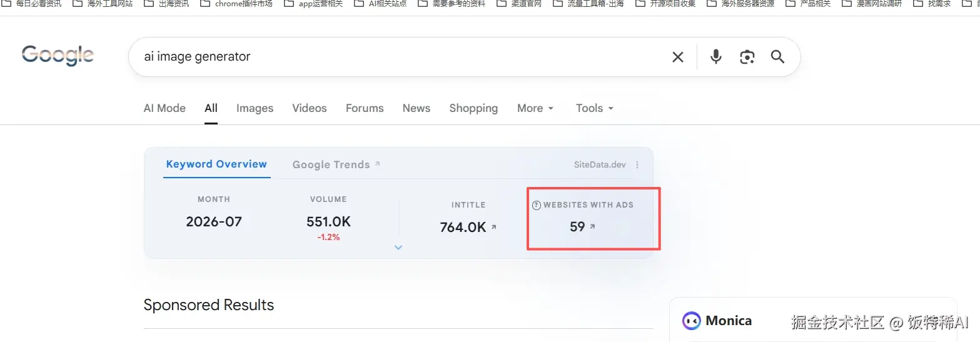Click the Monica logo icon
This screenshot has width=980, height=342.
click(691, 321)
